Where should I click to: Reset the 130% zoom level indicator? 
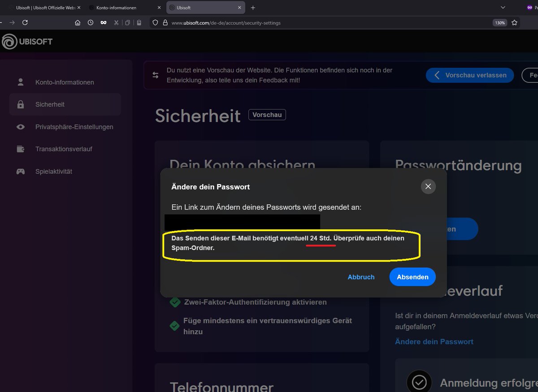coord(500,22)
